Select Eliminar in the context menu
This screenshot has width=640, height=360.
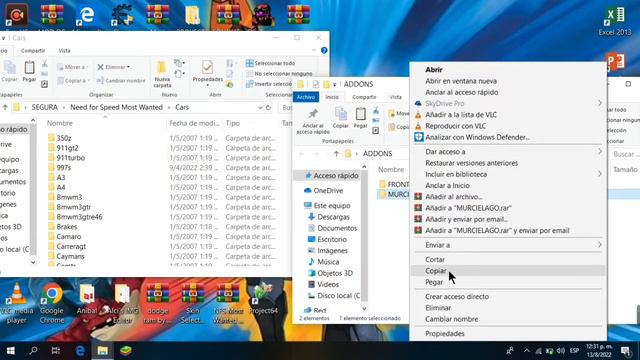pyautogui.click(x=438, y=308)
